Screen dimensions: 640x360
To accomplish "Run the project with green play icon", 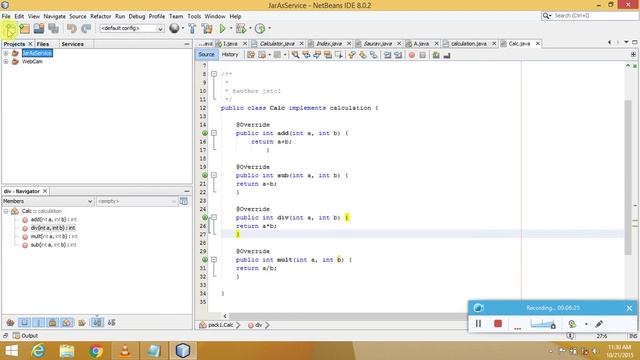I will (222, 28).
